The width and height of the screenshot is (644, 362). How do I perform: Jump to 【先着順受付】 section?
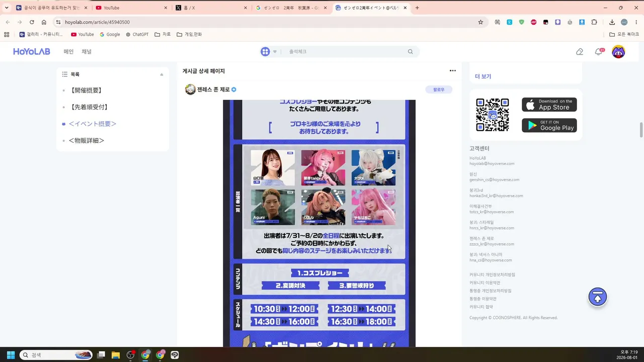pyautogui.click(x=89, y=107)
